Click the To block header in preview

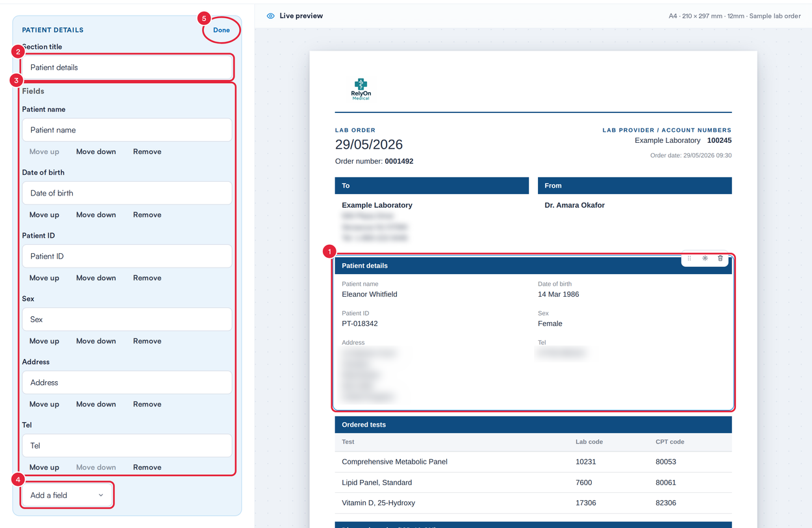click(x=432, y=186)
